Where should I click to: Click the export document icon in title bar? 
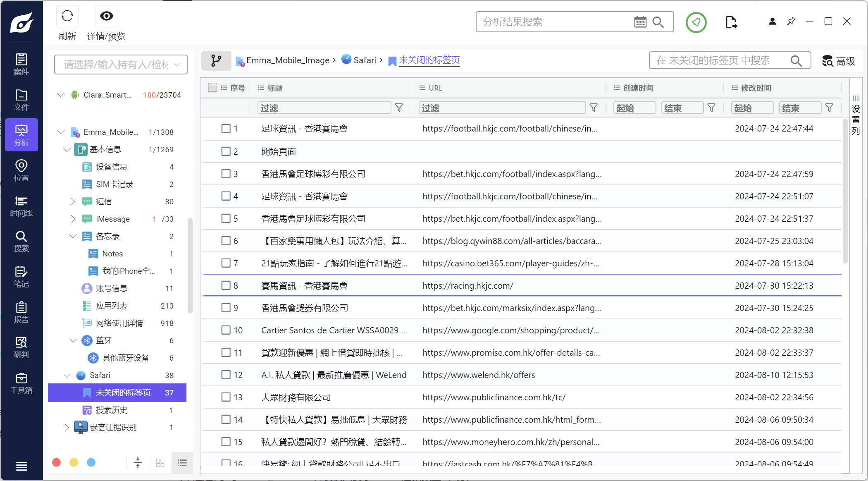[x=731, y=22]
